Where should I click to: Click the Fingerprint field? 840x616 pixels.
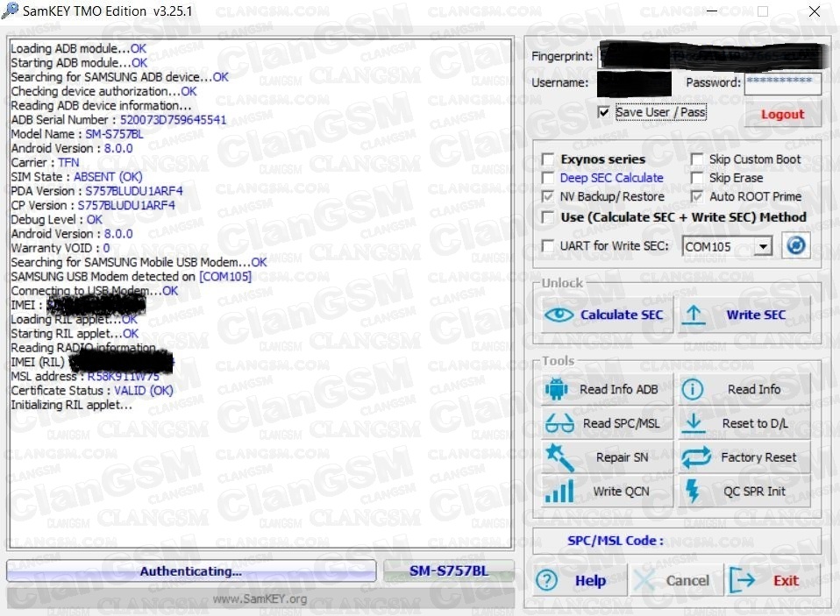709,56
